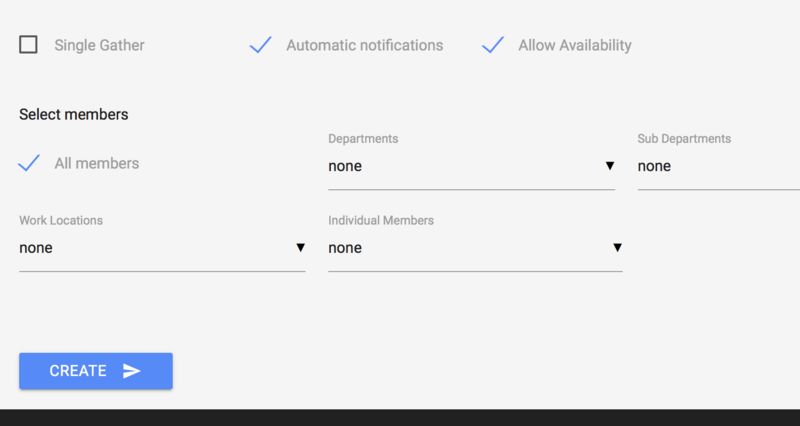The image size is (800, 426).
Task: Tick the Single Gather checkbox
Action: [29, 45]
